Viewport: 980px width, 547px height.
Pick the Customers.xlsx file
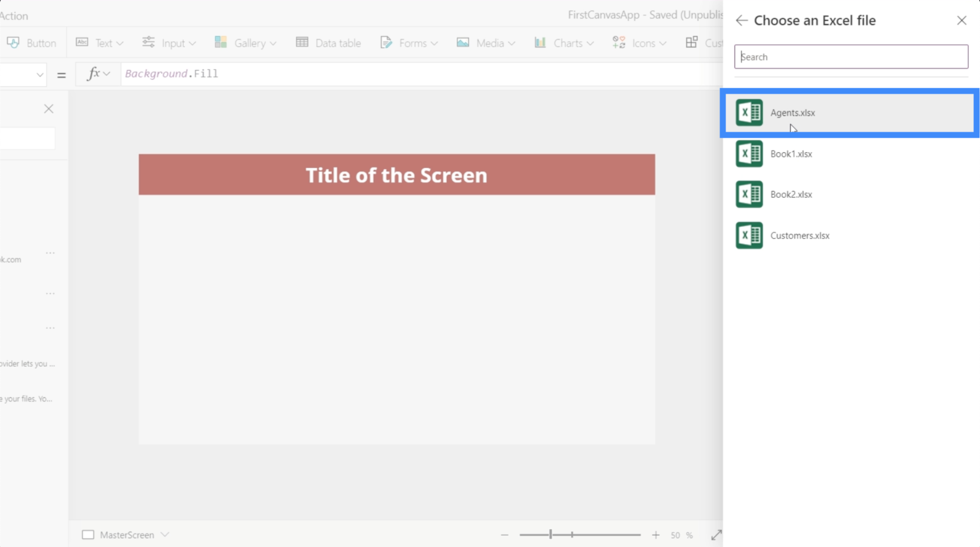point(849,236)
